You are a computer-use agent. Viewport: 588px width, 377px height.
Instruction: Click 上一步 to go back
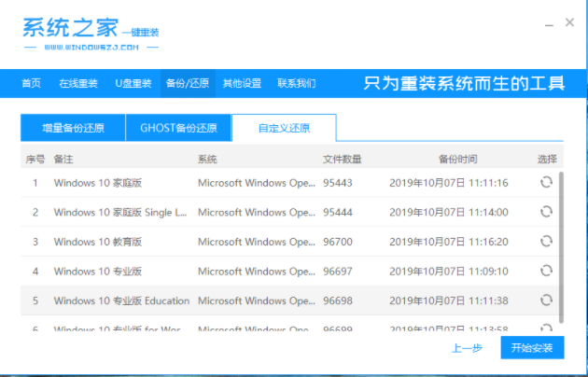click(467, 348)
